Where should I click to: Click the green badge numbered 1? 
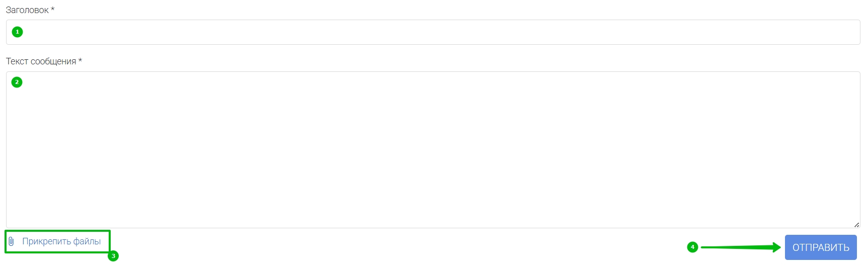[17, 32]
